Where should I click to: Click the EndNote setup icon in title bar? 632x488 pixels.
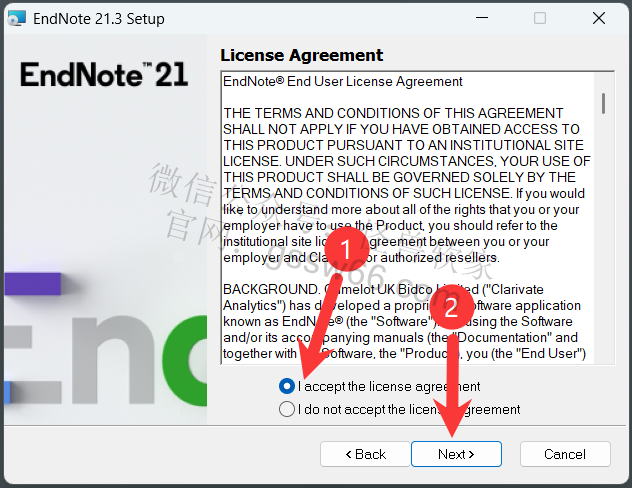pyautogui.click(x=17, y=18)
